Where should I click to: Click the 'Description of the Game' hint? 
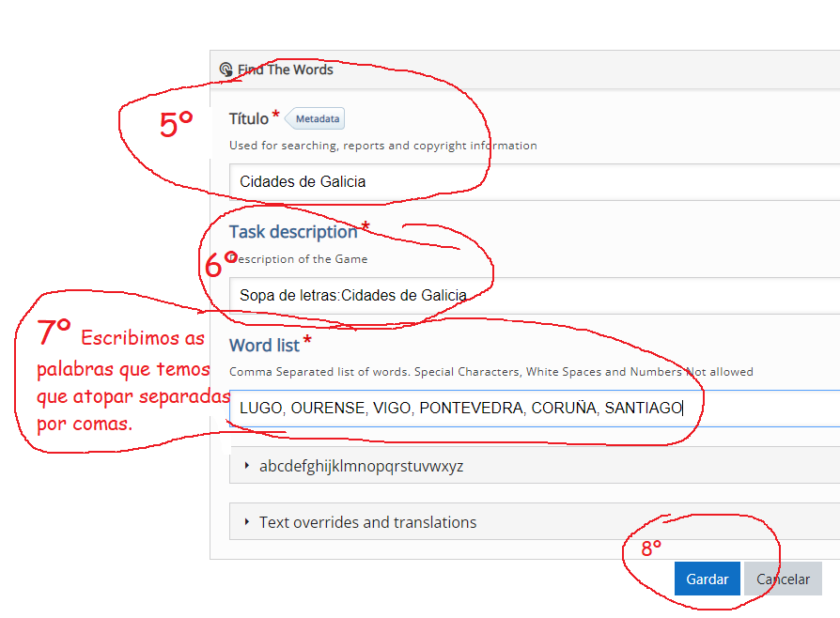[x=301, y=259]
